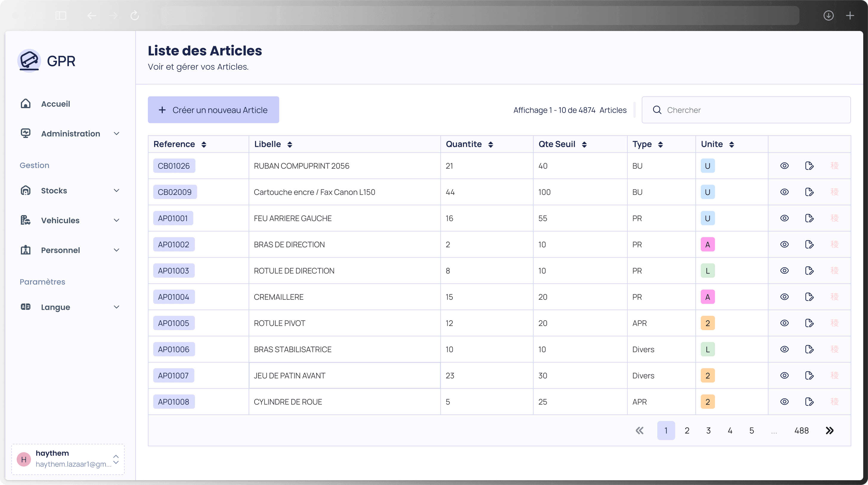The image size is (868, 485).
Task: Navigate to page 3 of articles
Action: click(708, 430)
